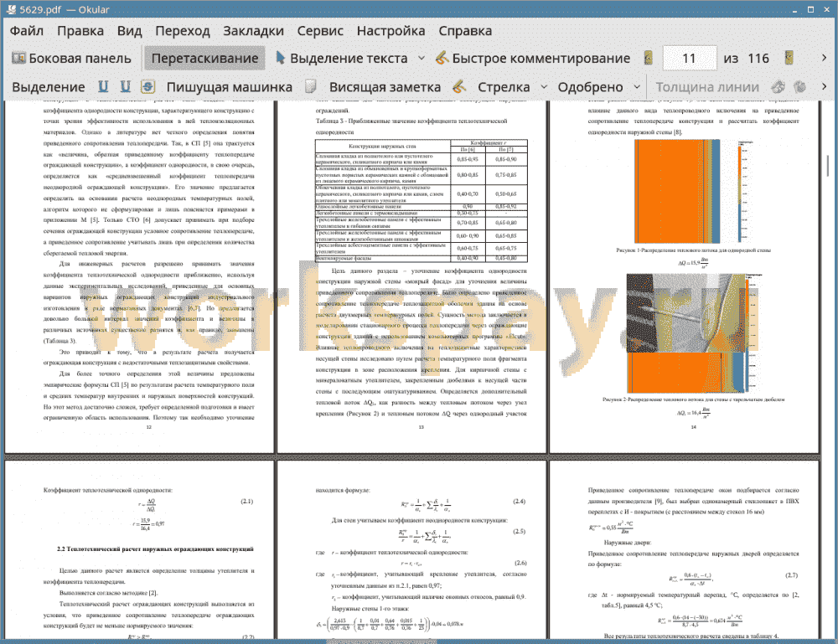Choose the Висящая заметка inline note
This screenshot has width=838, height=644.
385,87
